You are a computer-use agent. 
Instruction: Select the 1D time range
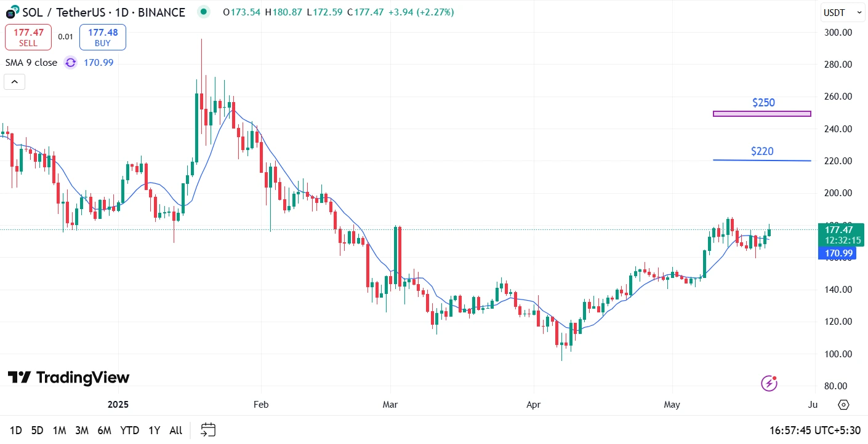click(16, 430)
